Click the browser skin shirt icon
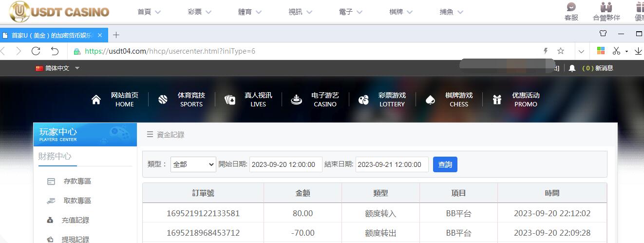644x243 pixels. [603, 34]
